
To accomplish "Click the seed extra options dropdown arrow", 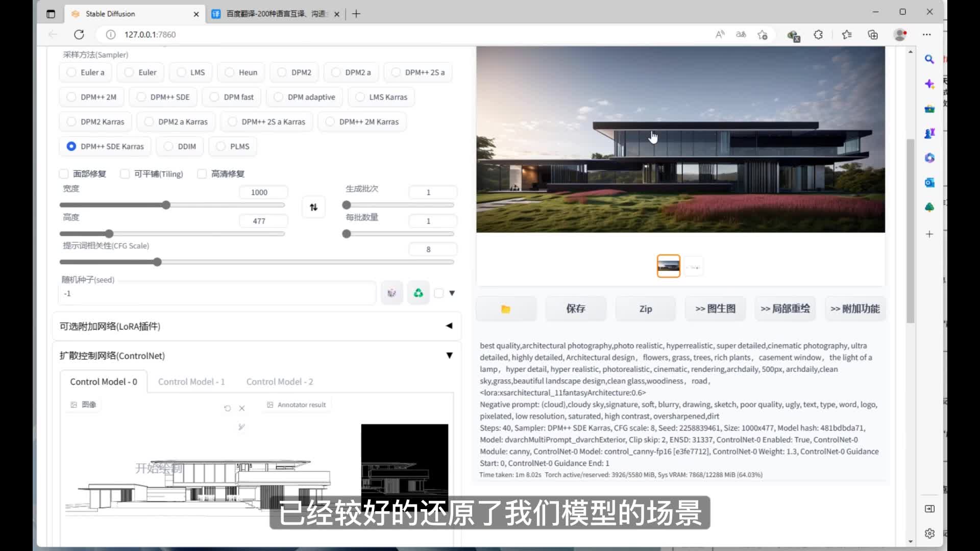I will 452,293.
